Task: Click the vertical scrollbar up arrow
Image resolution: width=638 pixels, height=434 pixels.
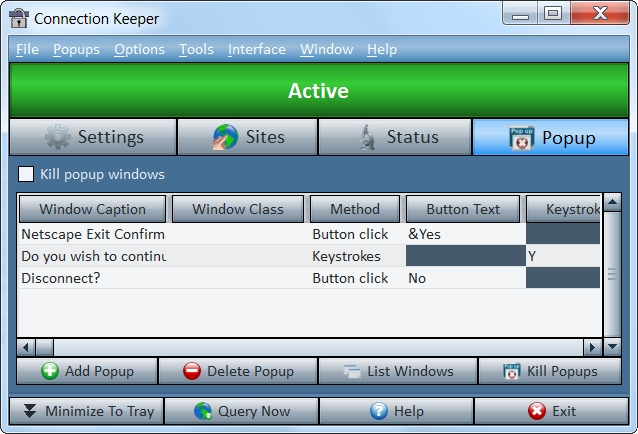Action: point(612,202)
